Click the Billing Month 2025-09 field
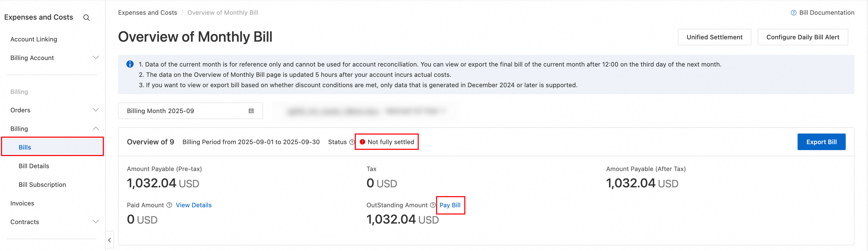Image resolution: width=868 pixels, height=251 pixels. click(x=182, y=111)
